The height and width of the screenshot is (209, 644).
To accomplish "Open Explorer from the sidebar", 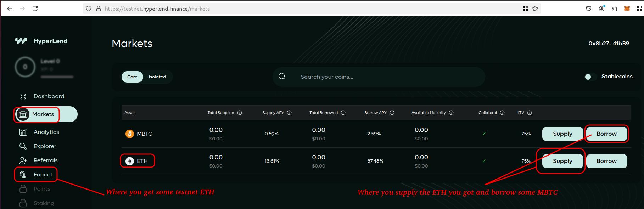I will pyautogui.click(x=45, y=146).
